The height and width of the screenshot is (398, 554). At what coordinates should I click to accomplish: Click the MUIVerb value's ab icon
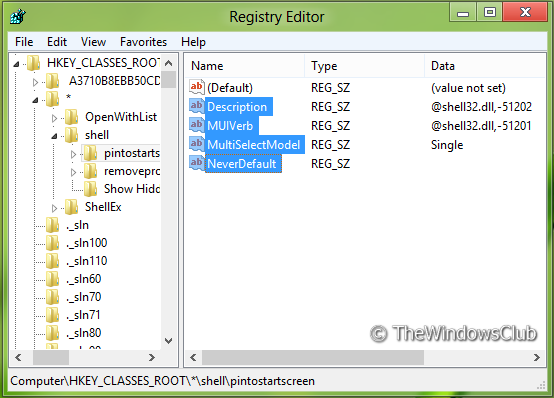click(x=197, y=125)
